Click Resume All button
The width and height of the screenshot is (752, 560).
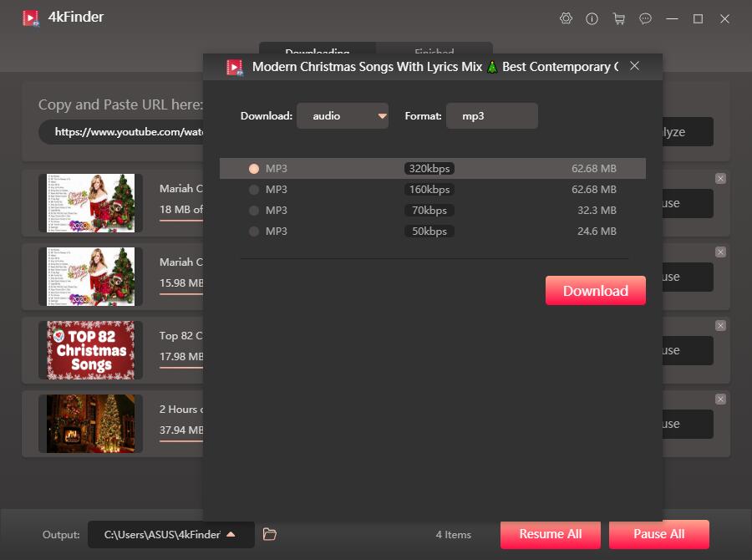550,534
